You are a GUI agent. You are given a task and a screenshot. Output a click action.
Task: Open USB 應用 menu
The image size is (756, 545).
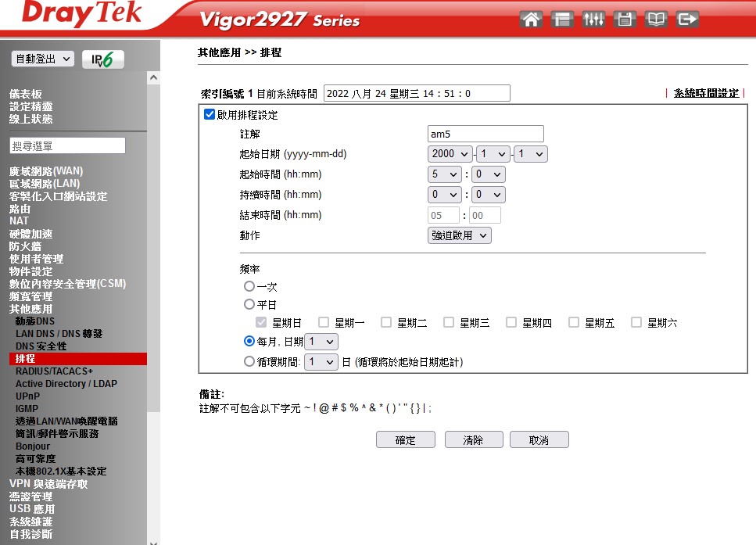[32, 509]
